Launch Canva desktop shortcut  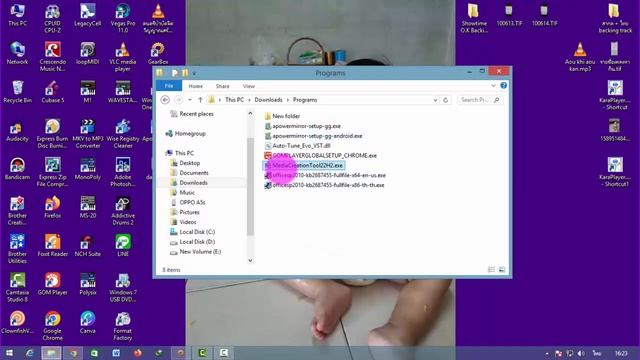point(88,322)
